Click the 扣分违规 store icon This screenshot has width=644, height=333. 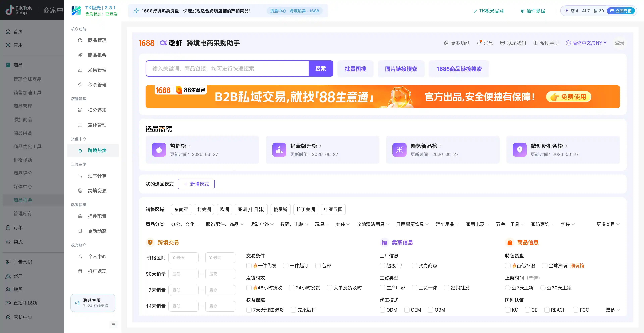tap(80, 110)
